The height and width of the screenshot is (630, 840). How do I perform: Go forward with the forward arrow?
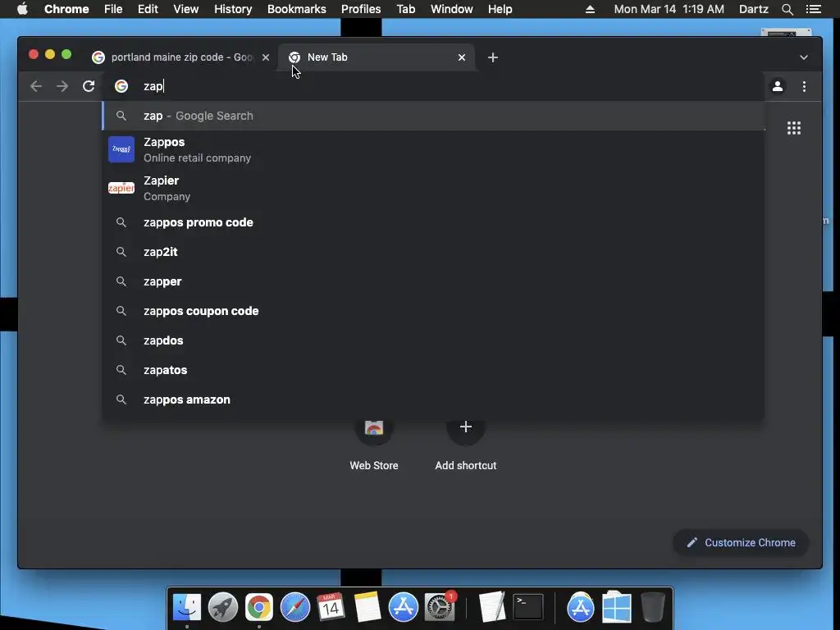coord(62,86)
